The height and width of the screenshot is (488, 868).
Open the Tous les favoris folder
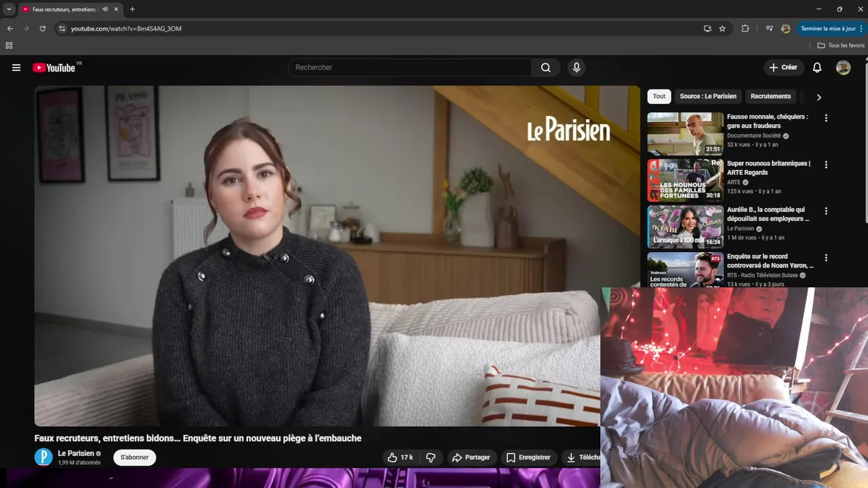[x=841, y=45]
